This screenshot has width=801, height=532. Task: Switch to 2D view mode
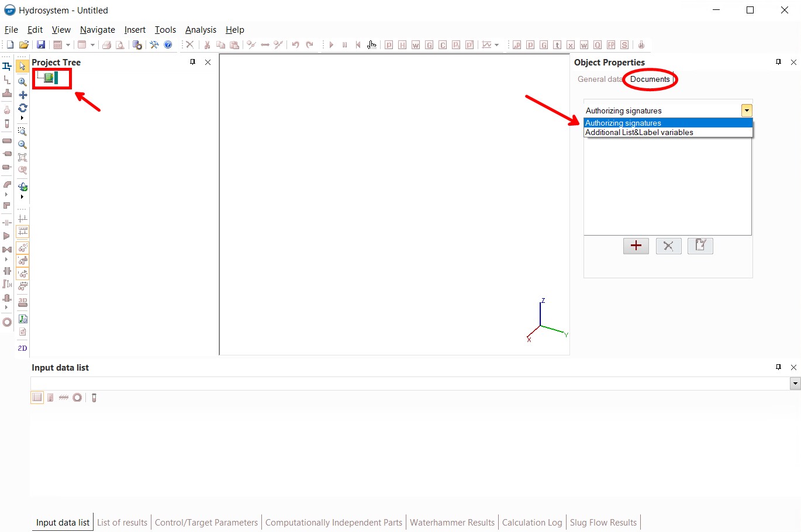pos(23,348)
